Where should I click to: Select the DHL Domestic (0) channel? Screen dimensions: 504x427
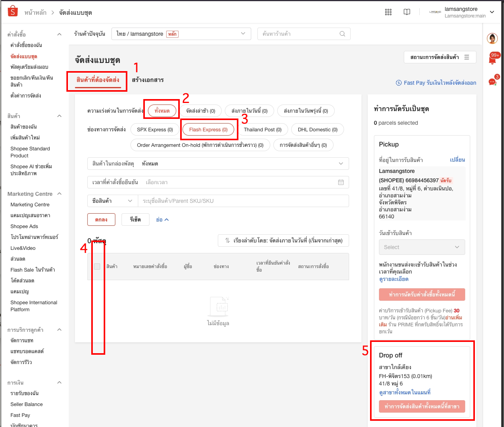pyautogui.click(x=318, y=129)
